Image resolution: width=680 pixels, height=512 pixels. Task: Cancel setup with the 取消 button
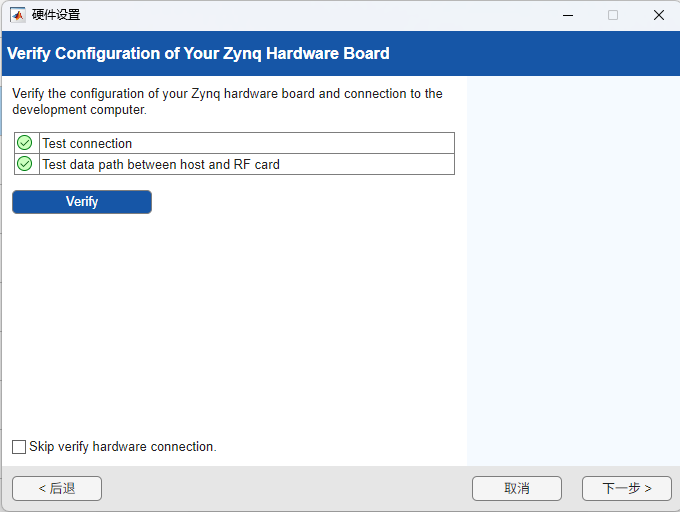coord(517,489)
